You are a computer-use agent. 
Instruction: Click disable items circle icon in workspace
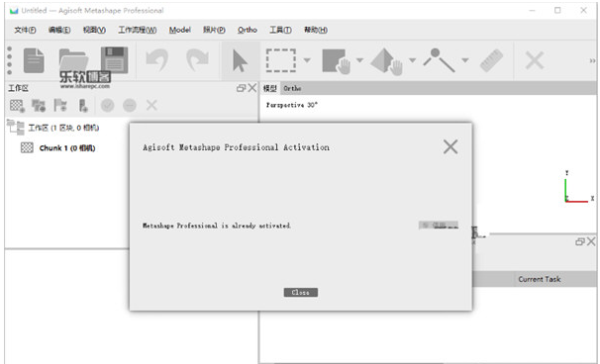[x=130, y=105]
